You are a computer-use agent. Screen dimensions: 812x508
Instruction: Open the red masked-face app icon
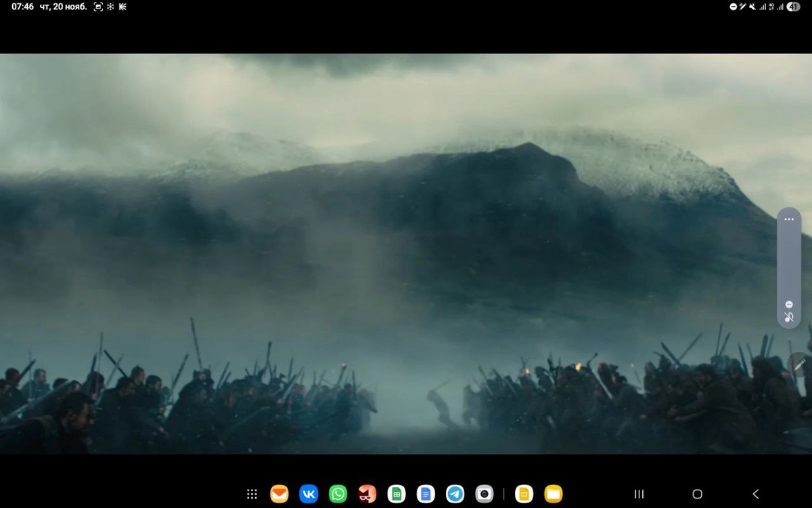click(367, 494)
